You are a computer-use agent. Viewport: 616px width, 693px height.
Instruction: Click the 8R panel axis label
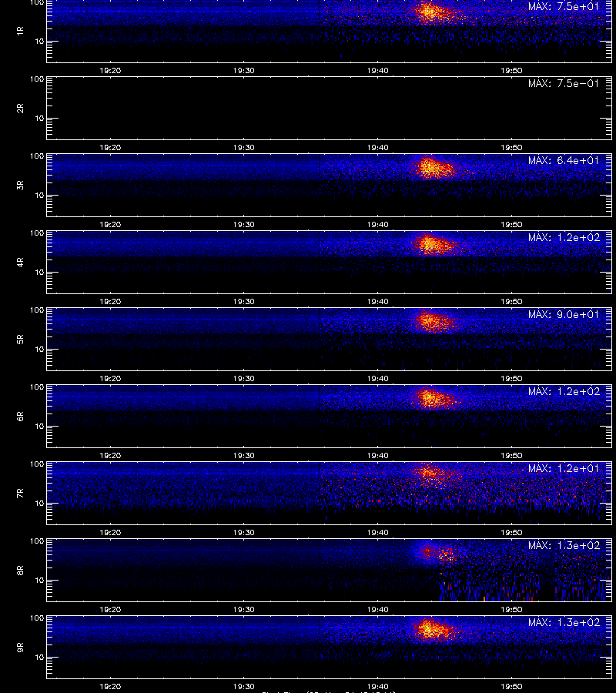(x=20, y=570)
